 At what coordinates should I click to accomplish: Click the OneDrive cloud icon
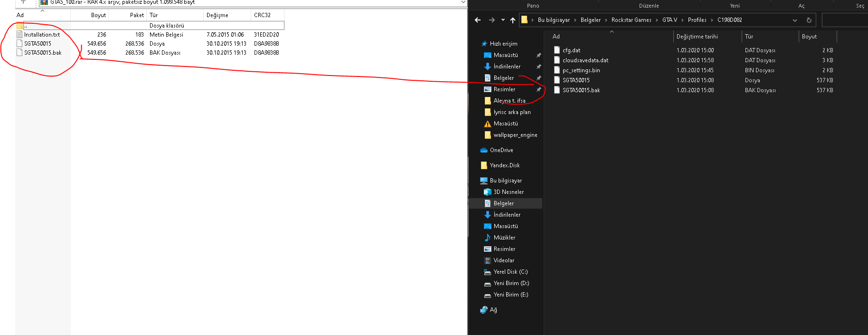click(484, 150)
